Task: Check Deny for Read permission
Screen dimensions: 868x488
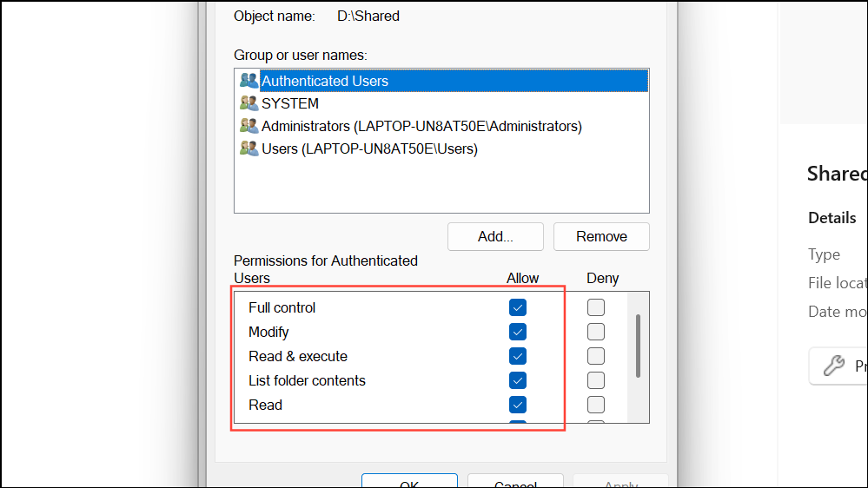Action: (x=595, y=405)
